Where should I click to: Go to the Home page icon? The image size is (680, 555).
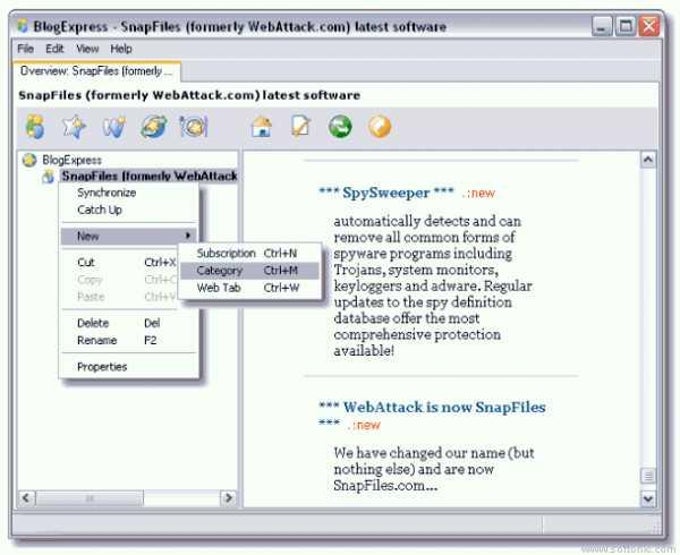262,127
